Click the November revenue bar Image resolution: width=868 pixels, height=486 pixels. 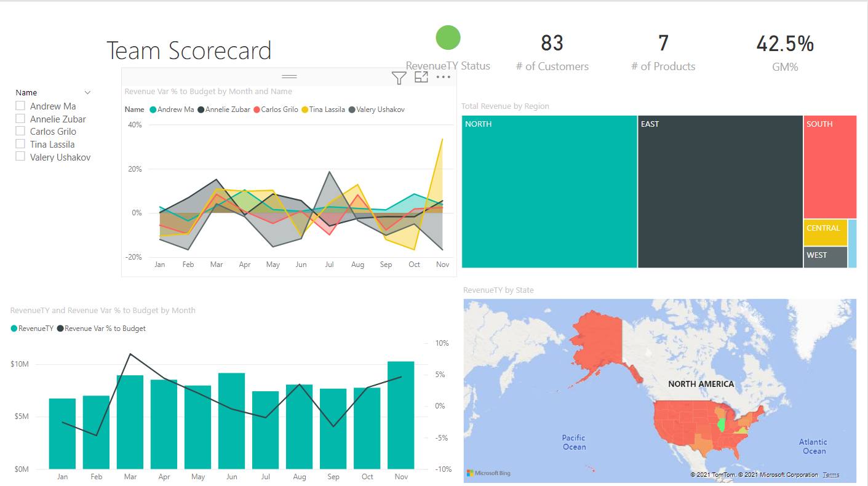pyautogui.click(x=400, y=415)
